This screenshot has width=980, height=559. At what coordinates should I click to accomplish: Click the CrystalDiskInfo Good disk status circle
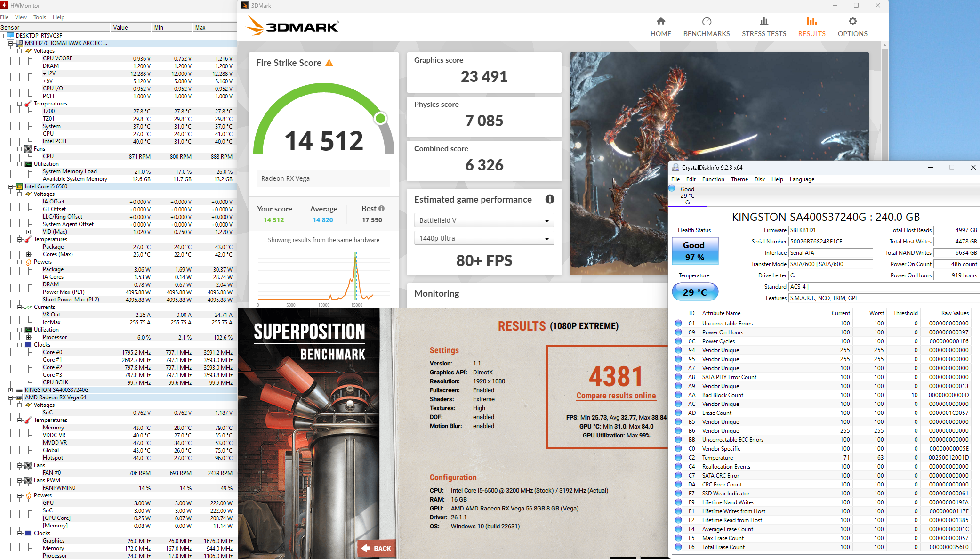pyautogui.click(x=672, y=189)
